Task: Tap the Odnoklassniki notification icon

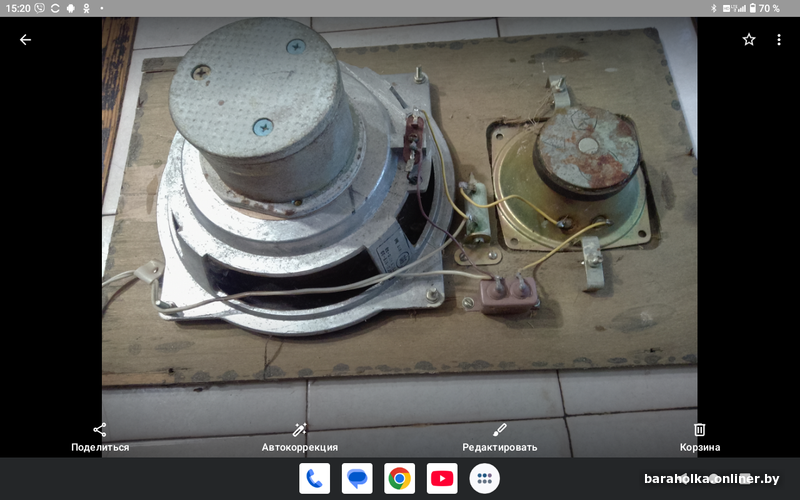Action: [86, 8]
